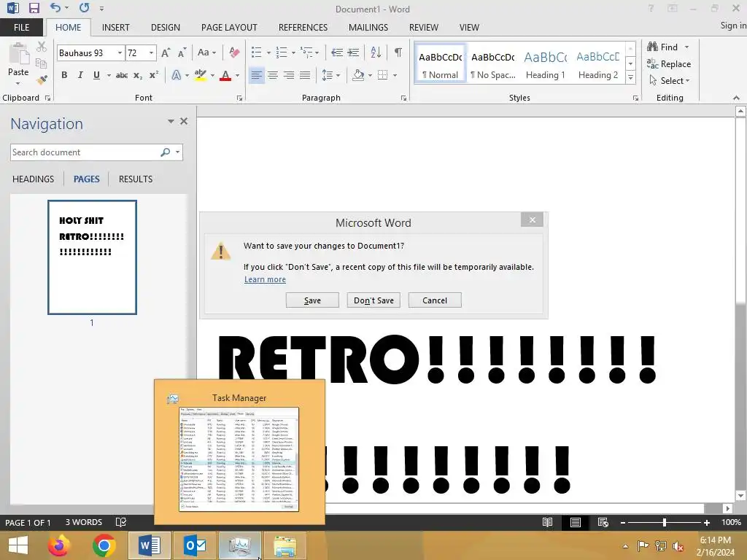Viewport: 747px width, 560px height.
Task: Click the Multilevel List icon
Action: click(306, 52)
